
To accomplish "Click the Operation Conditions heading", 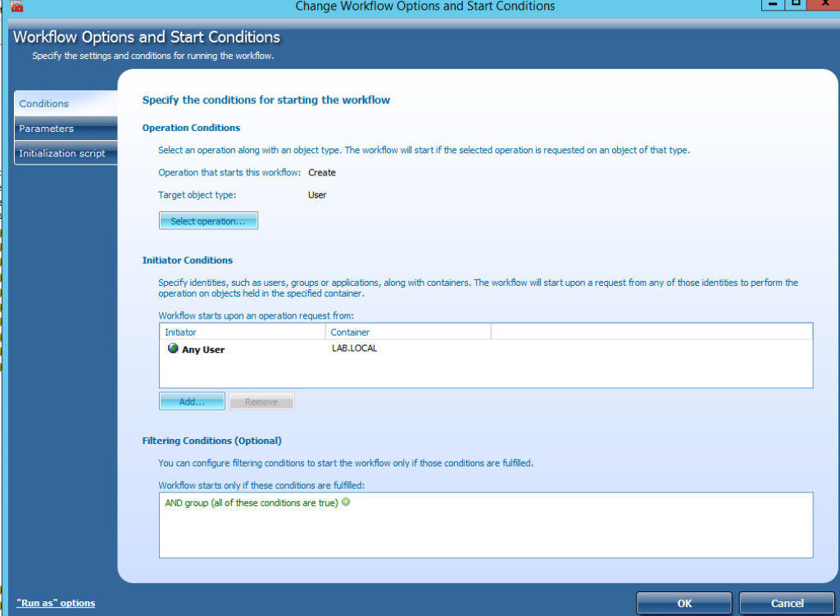I will pyautogui.click(x=191, y=128).
